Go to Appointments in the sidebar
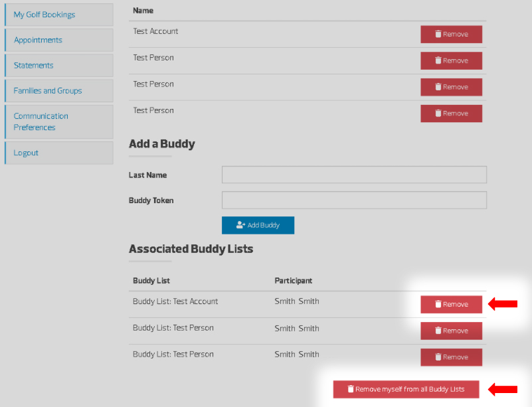Viewport: 532px width, 407px height. click(x=38, y=40)
